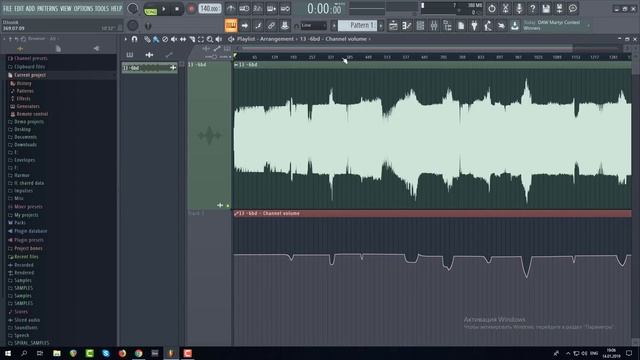This screenshot has height=360, width=640.
Task: Expand the Generators item in browser
Action: point(28,106)
